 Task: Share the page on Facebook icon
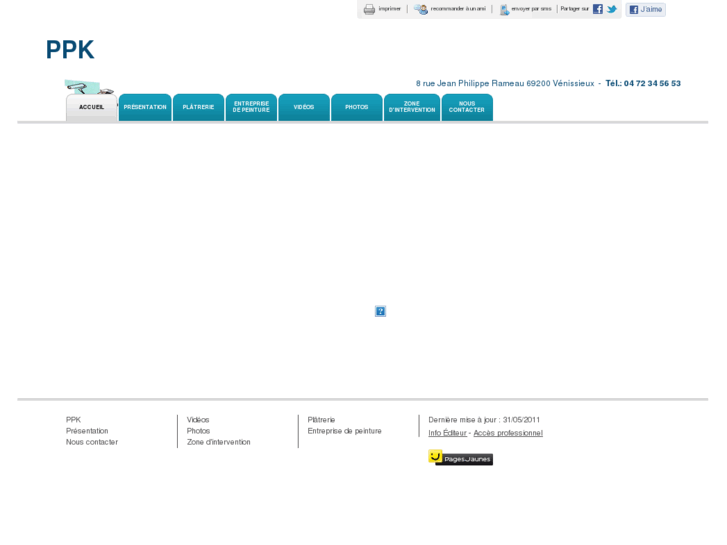[598, 9]
